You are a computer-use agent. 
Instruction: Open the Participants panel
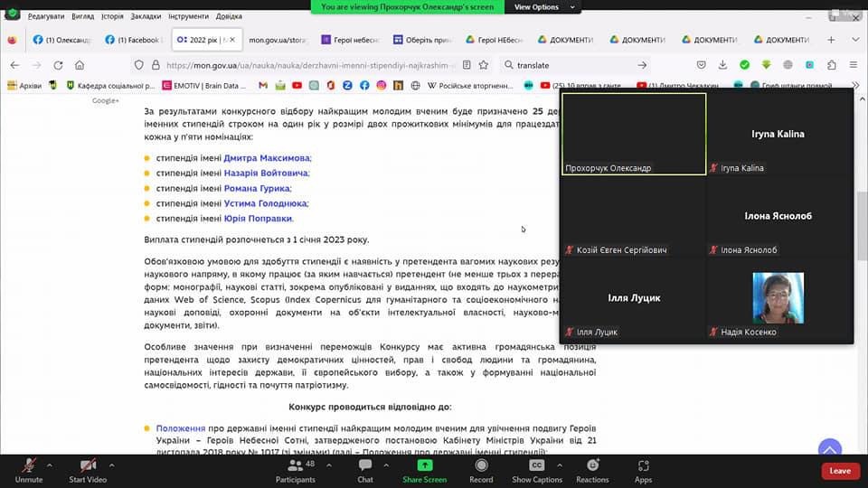click(295, 465)
